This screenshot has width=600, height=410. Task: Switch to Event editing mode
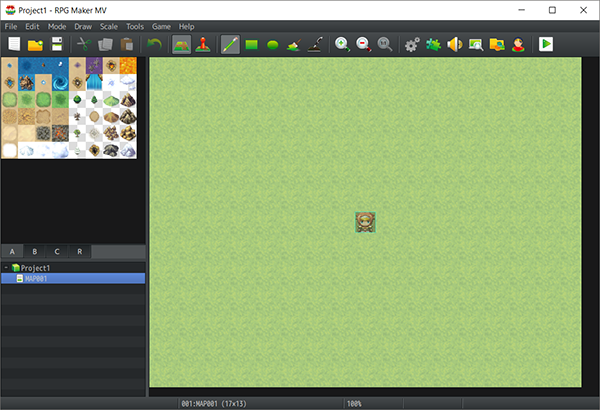coord(203,44)
